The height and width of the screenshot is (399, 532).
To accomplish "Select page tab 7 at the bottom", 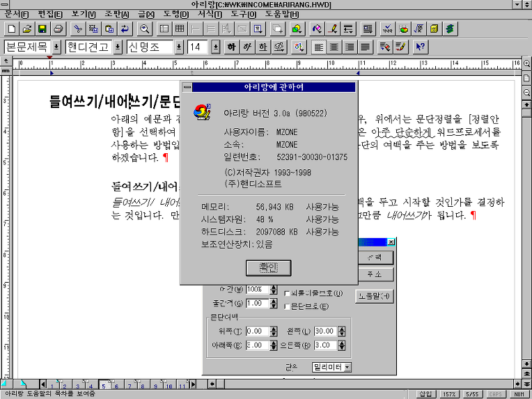I will pyautogui.click(x=130, y=385).
